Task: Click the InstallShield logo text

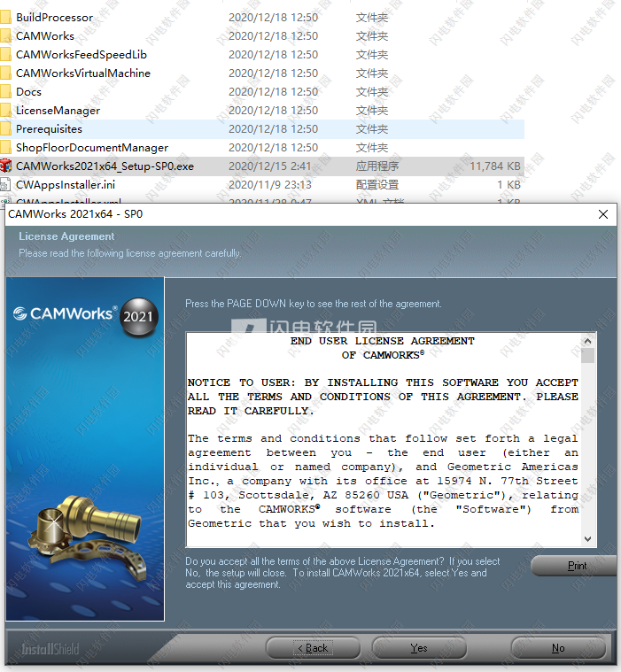Action: pyautogui.click(x=50, y=649)
